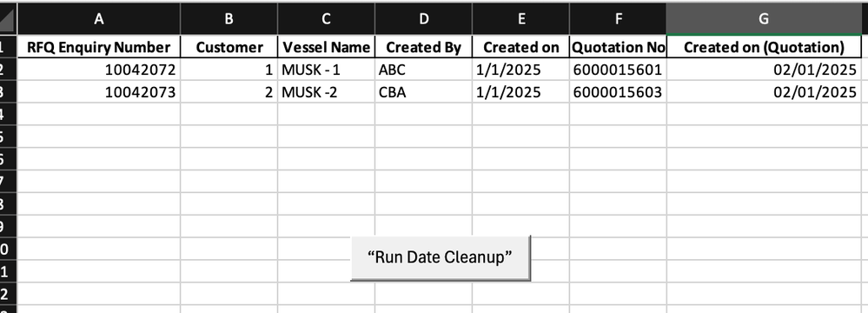Click the select-all corner triangle

tap(8, 18)
